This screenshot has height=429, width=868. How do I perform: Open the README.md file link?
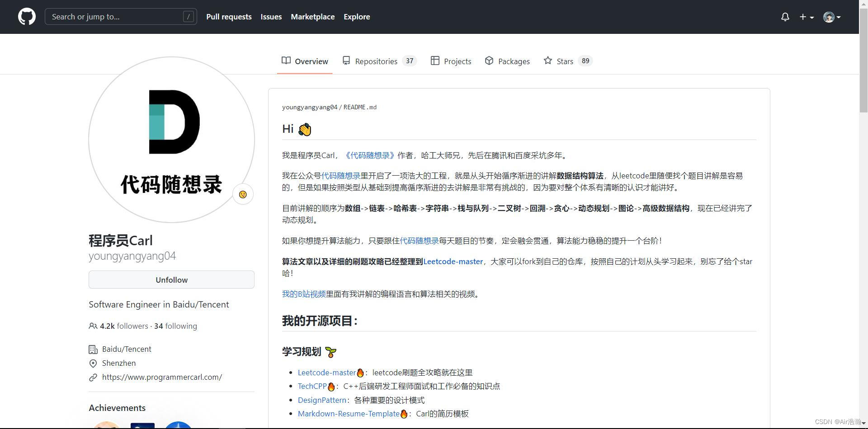[x=360, y=107]
